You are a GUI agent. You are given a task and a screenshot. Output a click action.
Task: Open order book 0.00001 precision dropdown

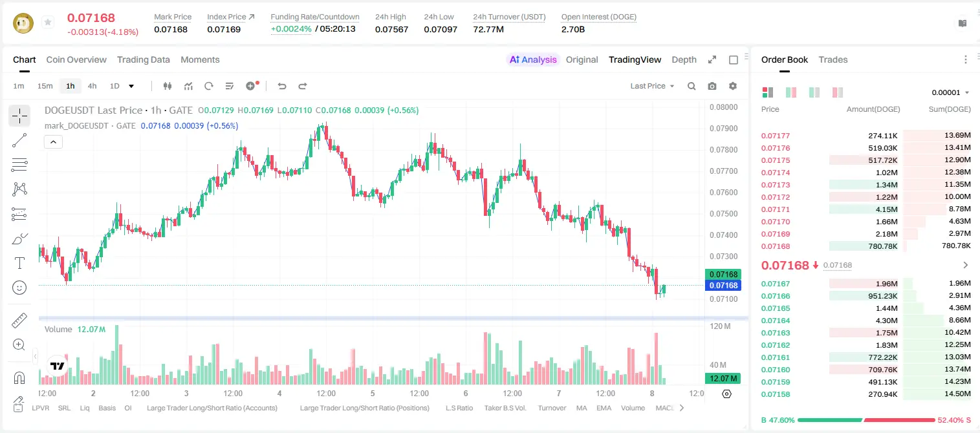coord(950,92)
